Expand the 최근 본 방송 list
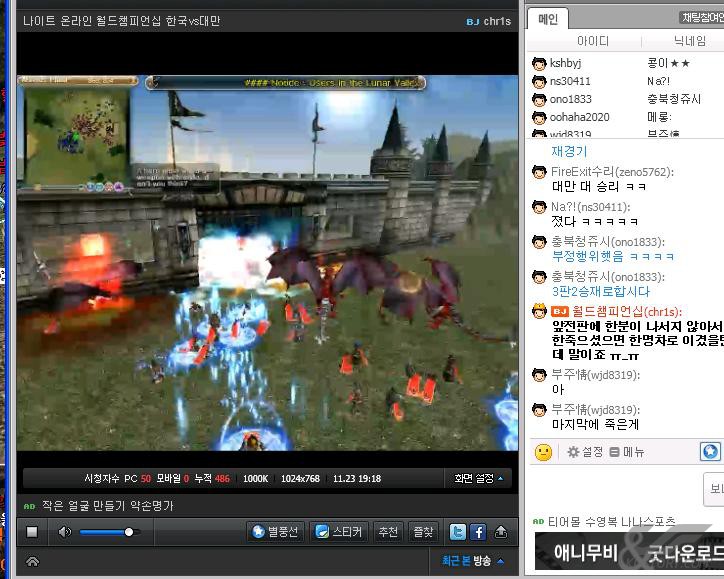The width and height of the screenshot is (724, 579). 473,561
